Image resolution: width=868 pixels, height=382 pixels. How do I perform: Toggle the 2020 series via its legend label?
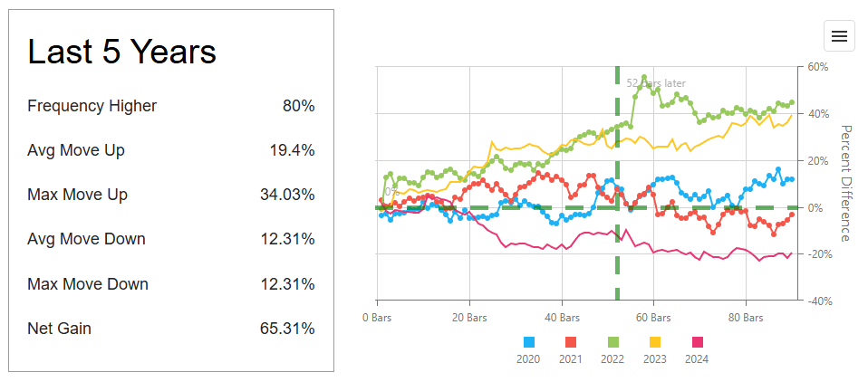pos(529,359)
